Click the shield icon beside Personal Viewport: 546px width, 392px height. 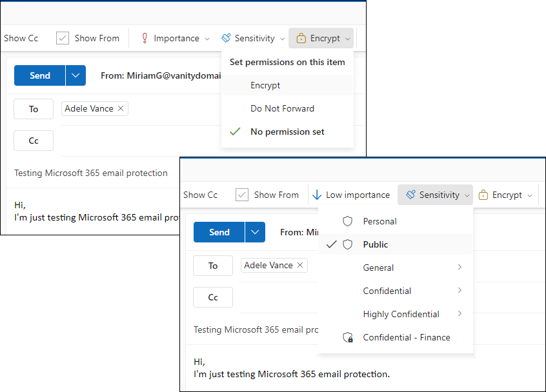[x=347, y=221]
